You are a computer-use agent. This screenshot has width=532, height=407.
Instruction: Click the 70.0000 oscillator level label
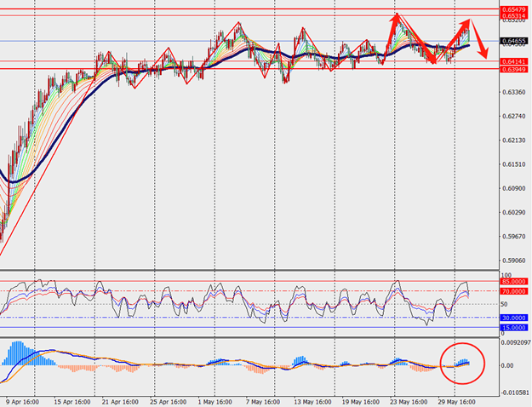(x=513, y=291)
